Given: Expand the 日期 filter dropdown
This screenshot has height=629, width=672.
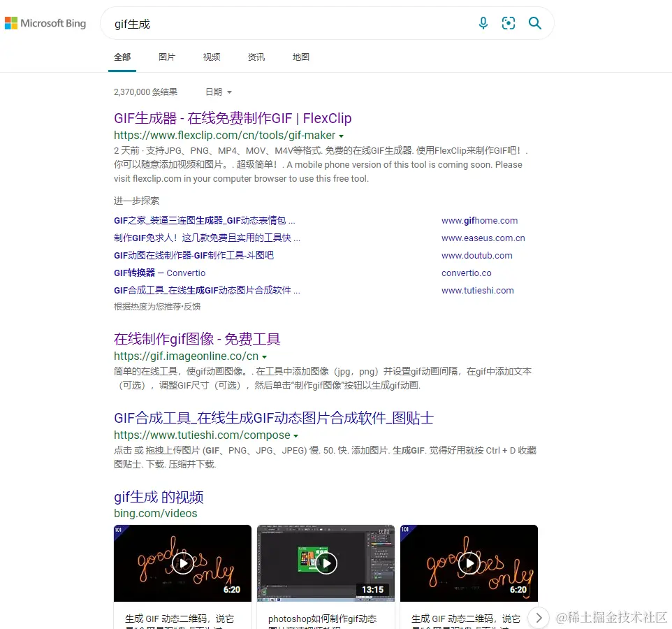Looking at the screenshot, I should point(219,92).
